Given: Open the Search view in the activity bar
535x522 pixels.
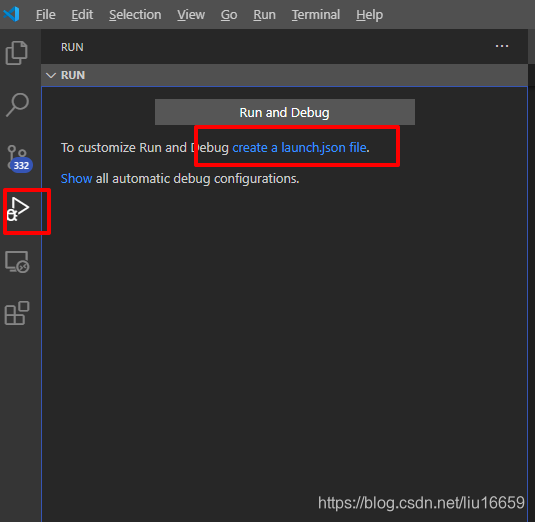Looking at the screenshot, I should pyautogui.click(x=17, y=105).
